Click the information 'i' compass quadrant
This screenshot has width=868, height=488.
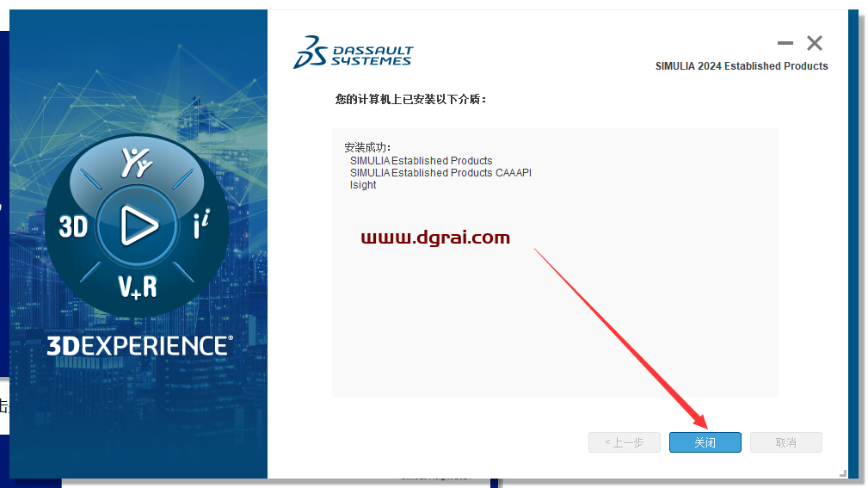(201, 224)
